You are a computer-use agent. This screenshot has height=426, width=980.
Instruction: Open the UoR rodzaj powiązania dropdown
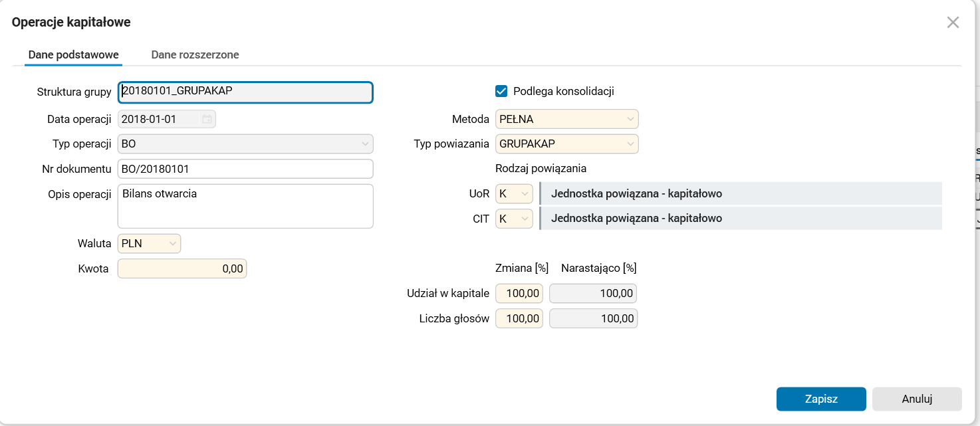(513, 193)
